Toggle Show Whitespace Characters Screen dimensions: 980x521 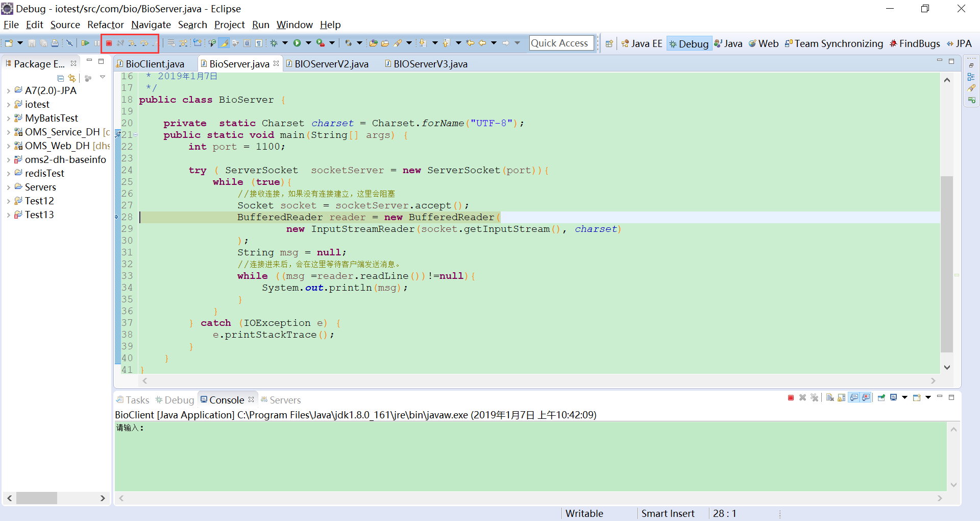pos(259,43)
